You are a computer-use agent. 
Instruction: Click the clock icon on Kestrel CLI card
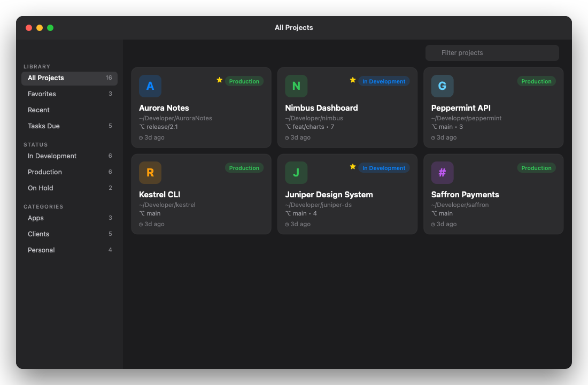141,225
